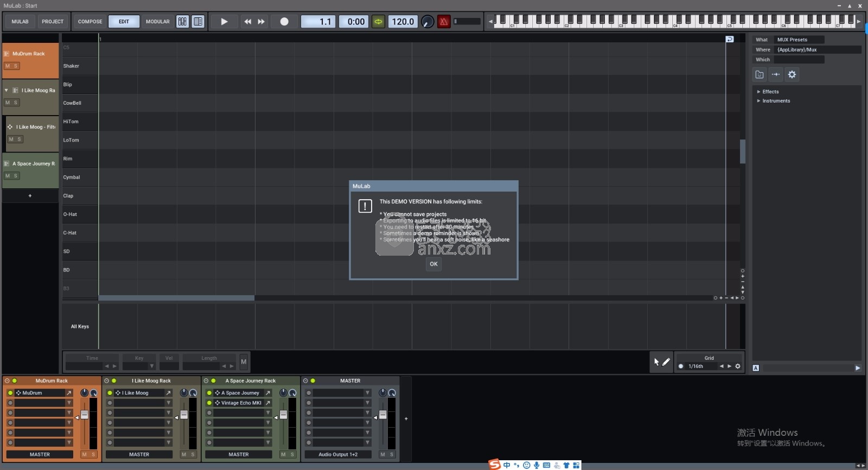Step grid value to previous with left arrow
Viewport: 868px width, 470px height.
(x=722, y=366)
